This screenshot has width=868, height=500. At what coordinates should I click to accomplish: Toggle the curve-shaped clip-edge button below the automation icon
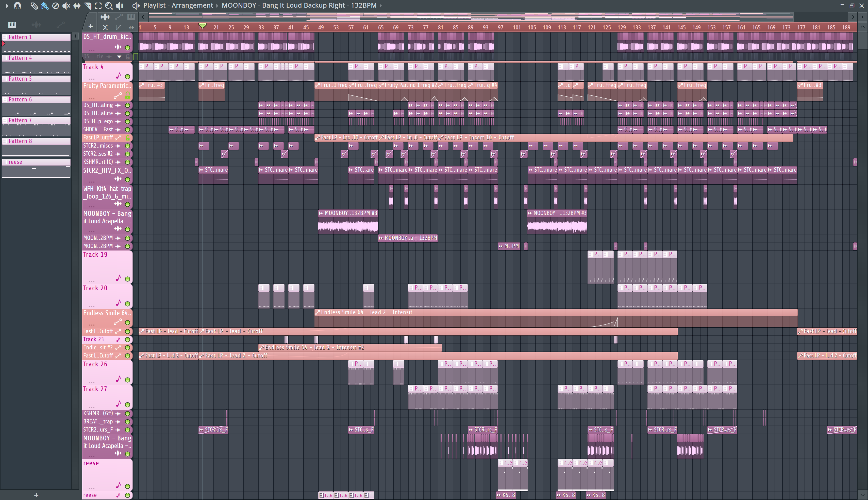118,27
